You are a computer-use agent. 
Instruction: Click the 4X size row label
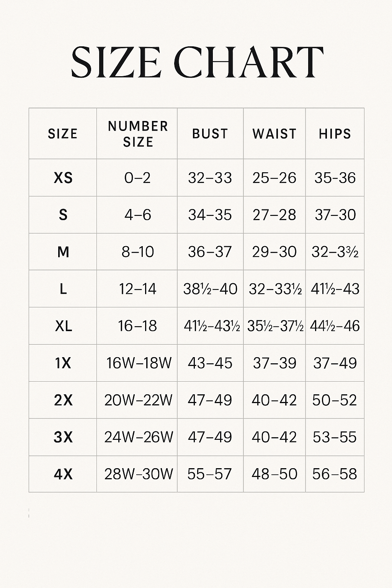click(x=63, y=474)
